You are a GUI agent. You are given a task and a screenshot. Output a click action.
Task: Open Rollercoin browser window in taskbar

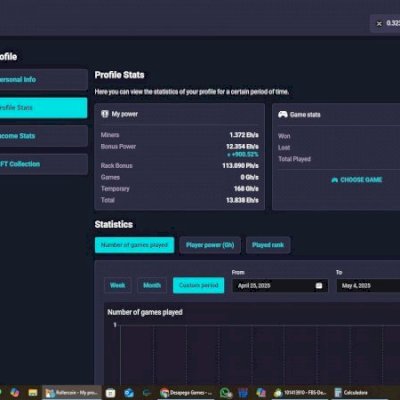tap(71, 393)
